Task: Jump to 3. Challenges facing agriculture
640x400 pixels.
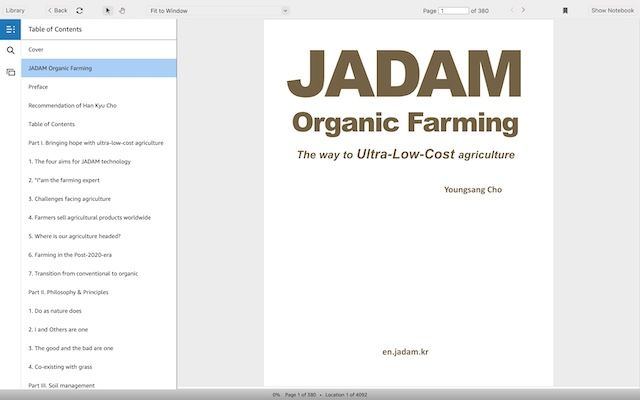Action: (99, 199)
